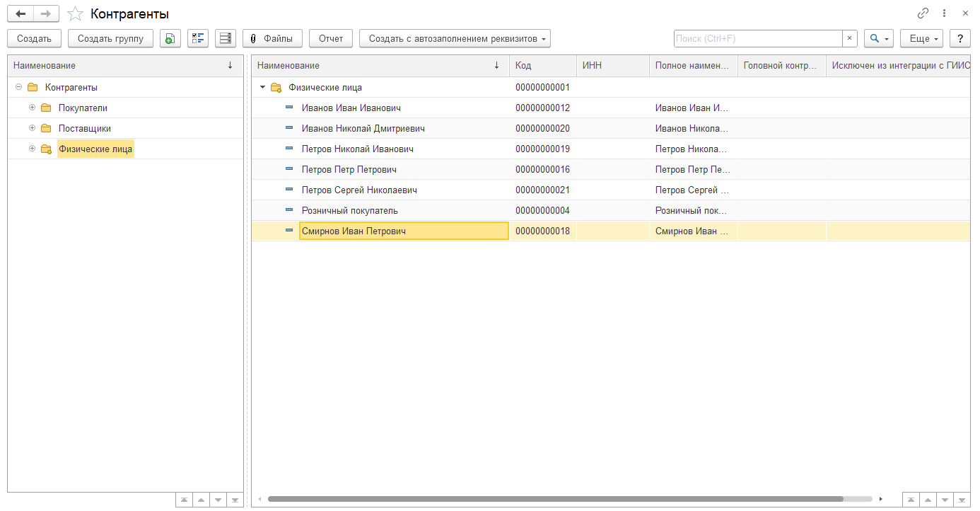Select row Петров Петр Петрович
This screenshot has height=511, width=980.
click(611, 169)
